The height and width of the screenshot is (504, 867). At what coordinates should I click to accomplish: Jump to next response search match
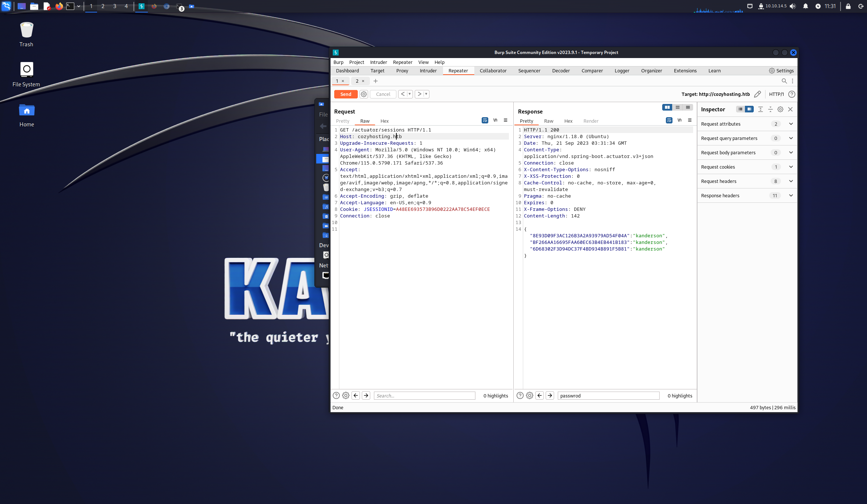click(550, 396)
